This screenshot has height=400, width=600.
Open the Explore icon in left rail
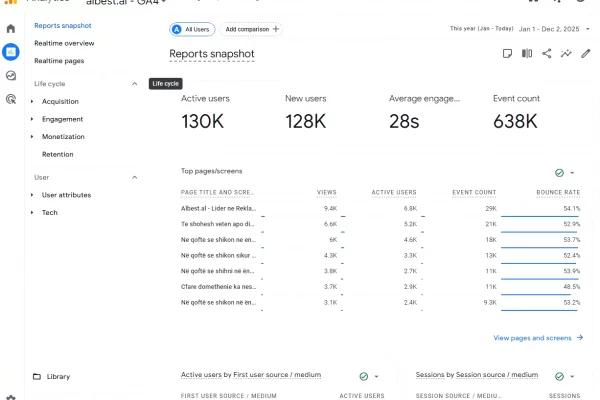(11, 75)
